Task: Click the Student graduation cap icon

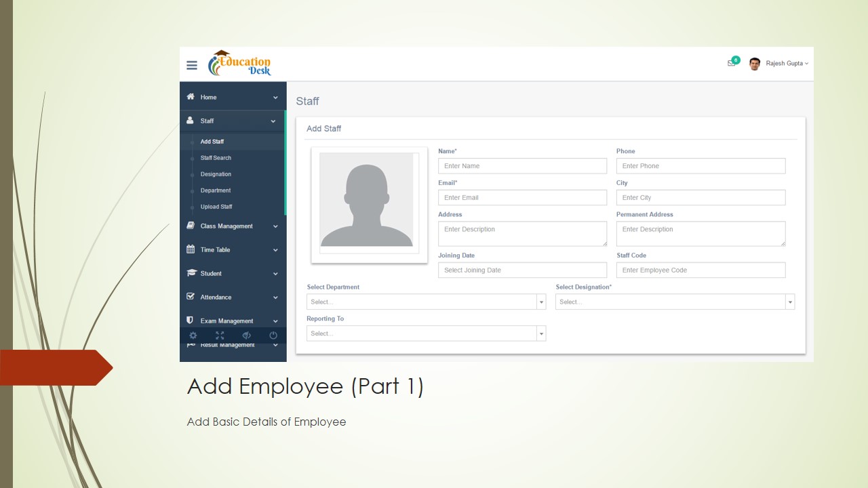Action: coord(191,273)
